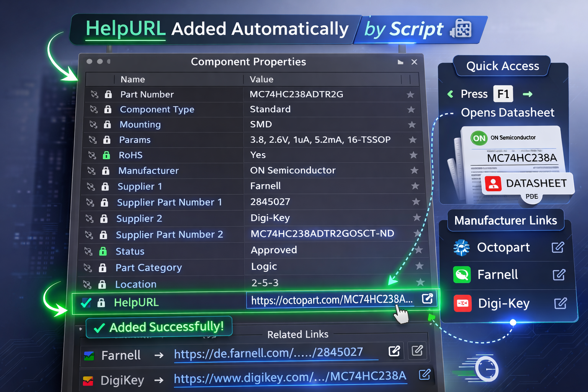Open the Octopart manufacturer link
This screenshot has height=392, width=588.
[x=503, y=248]
